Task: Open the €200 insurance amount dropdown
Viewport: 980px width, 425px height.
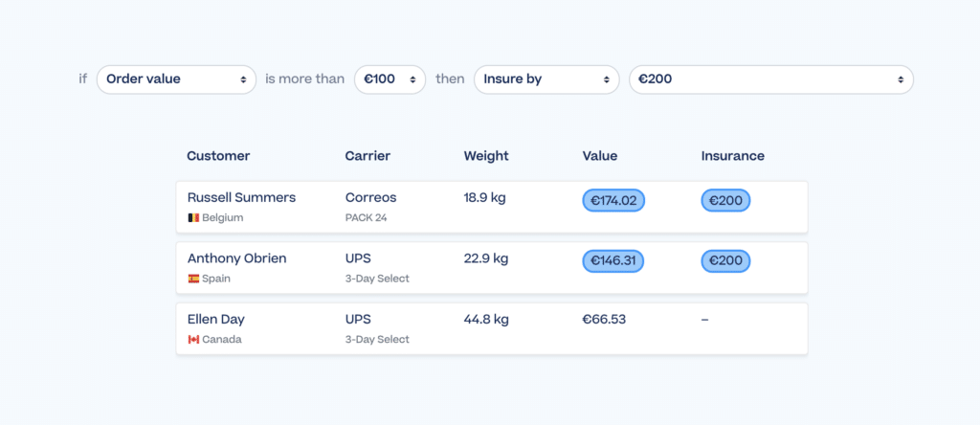Action: (771, 79)
